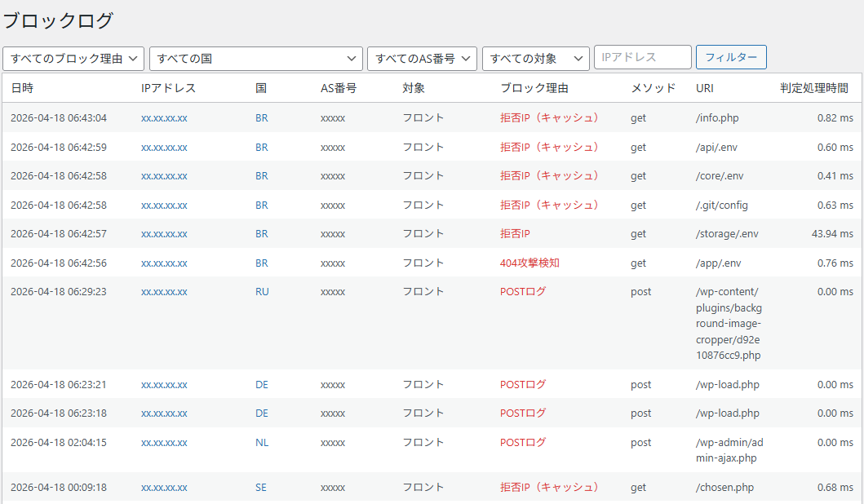Click the 日時 column header
This screenshot has height=504, width=864.
click(x=22, y=88)
